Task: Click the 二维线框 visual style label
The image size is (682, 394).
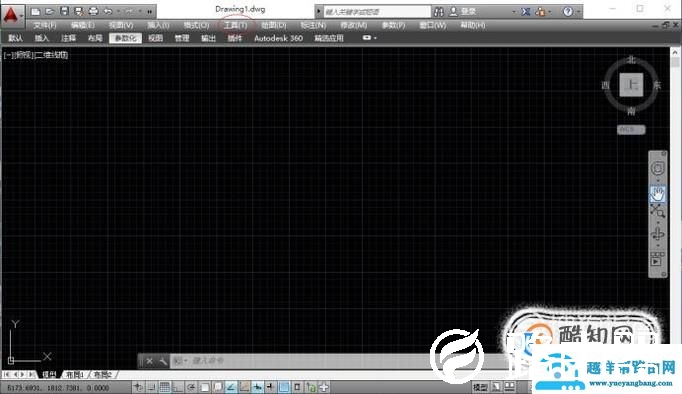Action: (51, 55)
